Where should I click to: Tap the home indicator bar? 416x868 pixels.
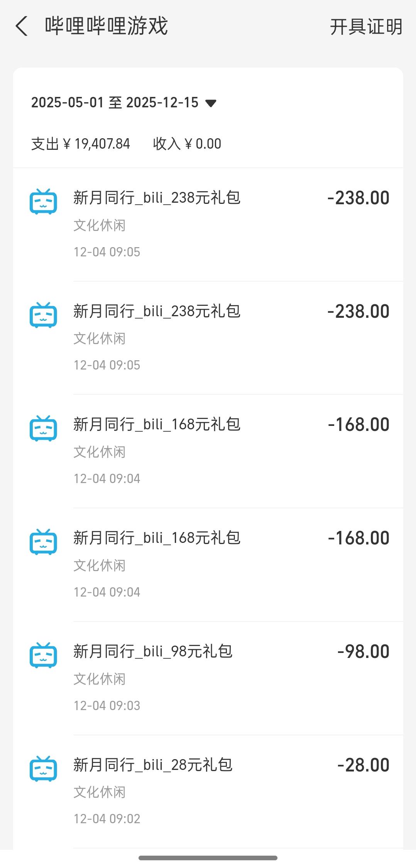coord(208,858)
